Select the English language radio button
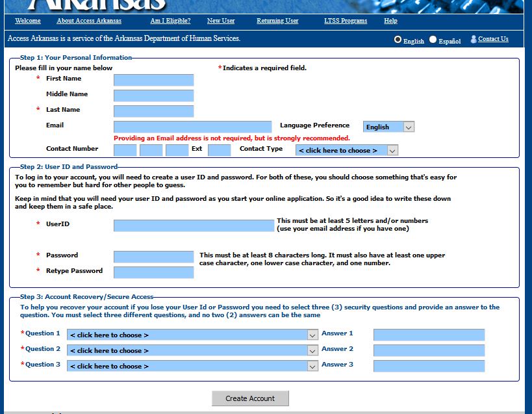Viewport: 532px width, 414px height. point(398,40)
